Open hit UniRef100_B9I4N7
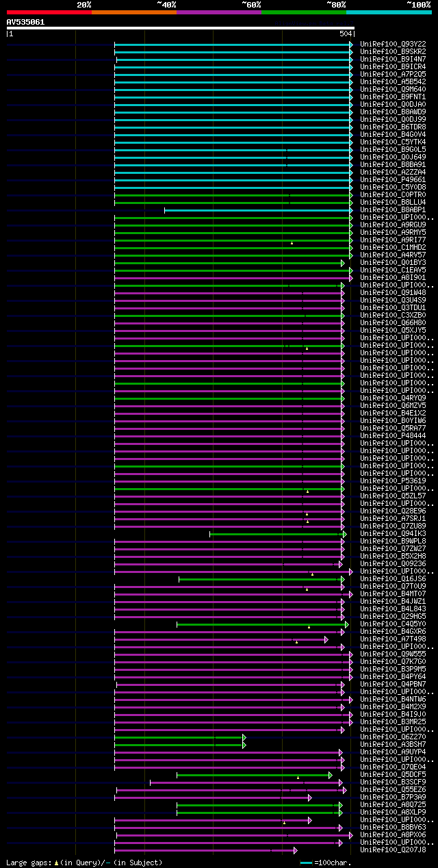This screenshot has height=868, width=438. pos(393,59)
